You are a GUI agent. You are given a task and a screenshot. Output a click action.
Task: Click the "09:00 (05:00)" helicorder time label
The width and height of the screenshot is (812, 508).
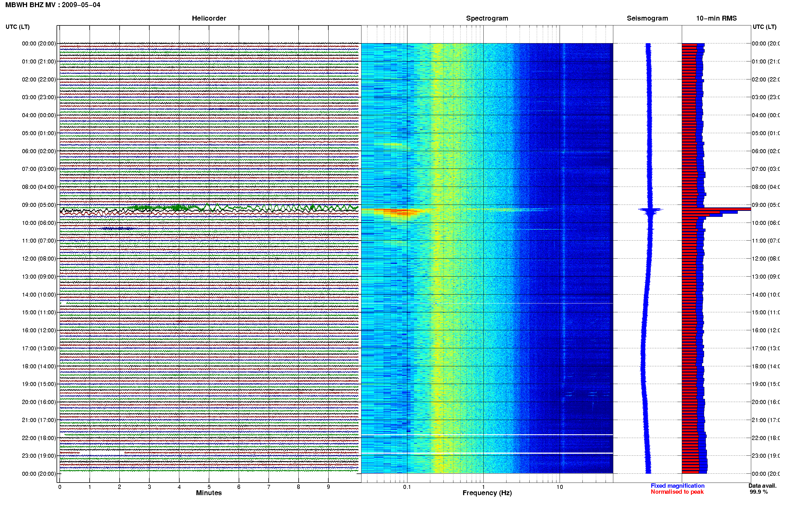click(39, 205)
